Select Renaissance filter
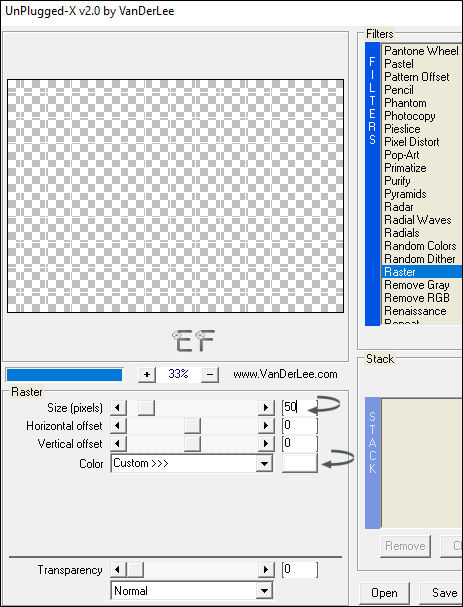Screen dimensions: 463x607 pyautogui.click(x=421, y=311)
